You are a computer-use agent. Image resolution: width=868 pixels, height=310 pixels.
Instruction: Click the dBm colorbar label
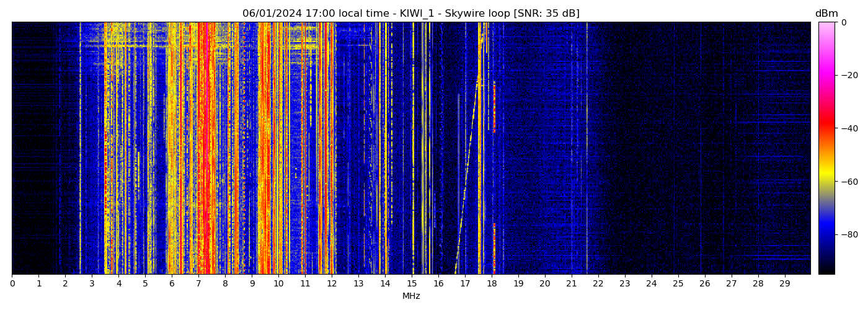[x=826, y=14]
